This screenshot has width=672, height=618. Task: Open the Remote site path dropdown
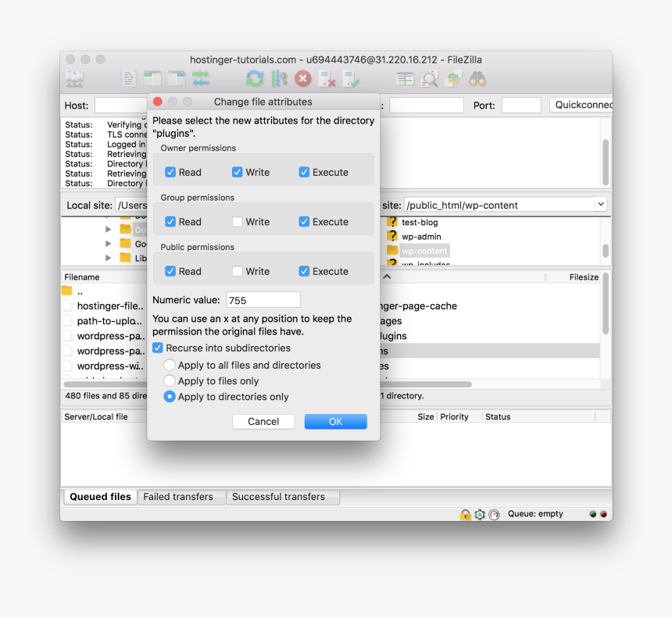[x=600, y=205]
